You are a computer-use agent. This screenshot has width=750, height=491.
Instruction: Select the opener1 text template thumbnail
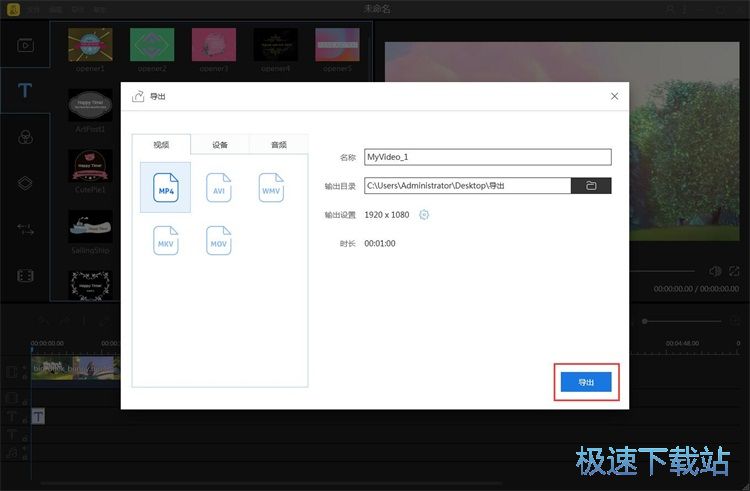point(90,44)
